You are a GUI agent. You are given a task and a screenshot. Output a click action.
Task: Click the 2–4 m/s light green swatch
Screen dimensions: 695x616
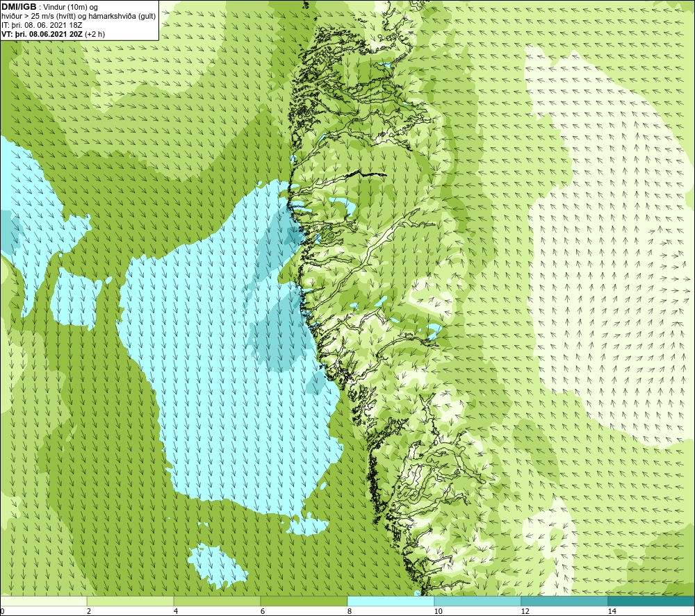(131, 601)
